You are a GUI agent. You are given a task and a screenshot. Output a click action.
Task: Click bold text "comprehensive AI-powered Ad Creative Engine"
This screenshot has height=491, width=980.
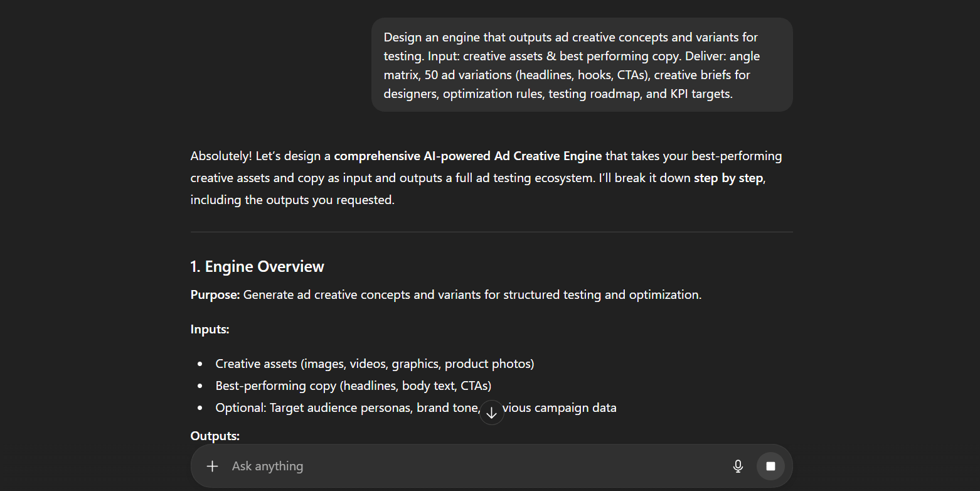467,156
